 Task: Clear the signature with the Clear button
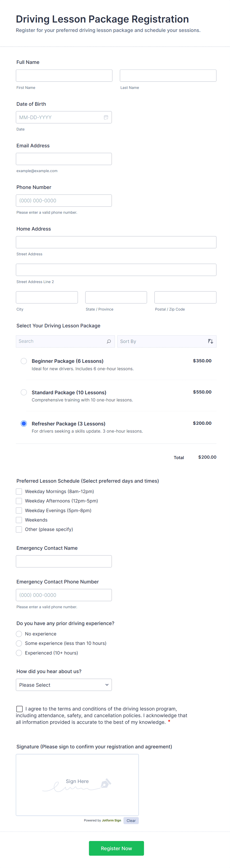[x=131, y=820]
